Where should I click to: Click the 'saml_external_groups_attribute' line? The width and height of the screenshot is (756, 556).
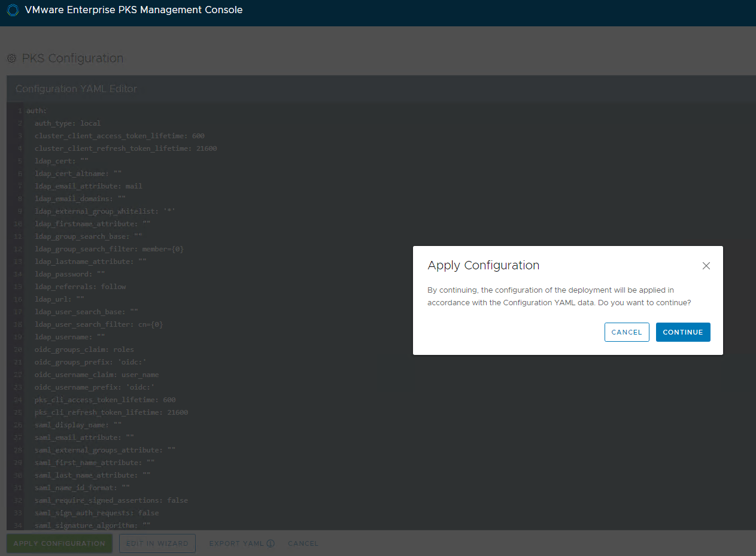coord(105,450)
